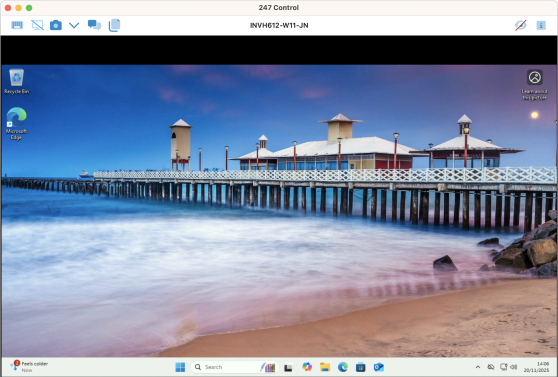Viewport: 558px width, 377px height.
Task: Open File Explorer from the taskbar
Action: click(x=325, y=367)
